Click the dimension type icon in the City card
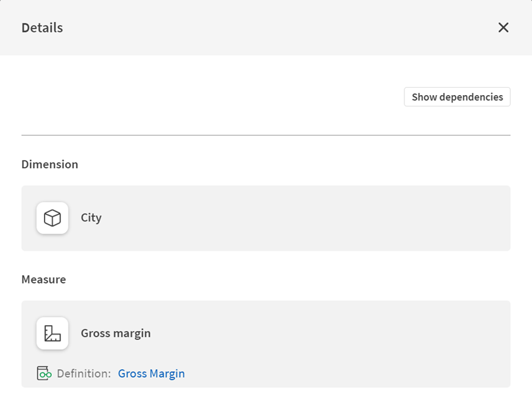 pos(52,217)
